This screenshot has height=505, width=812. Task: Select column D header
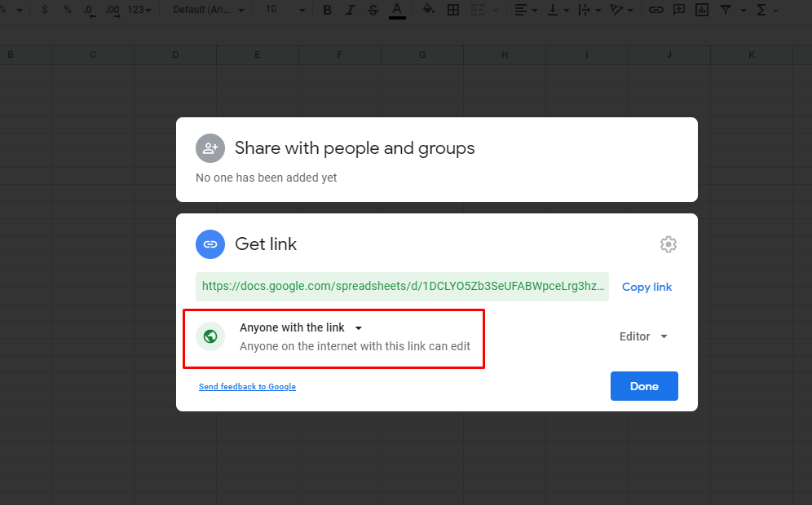point(175,55)
